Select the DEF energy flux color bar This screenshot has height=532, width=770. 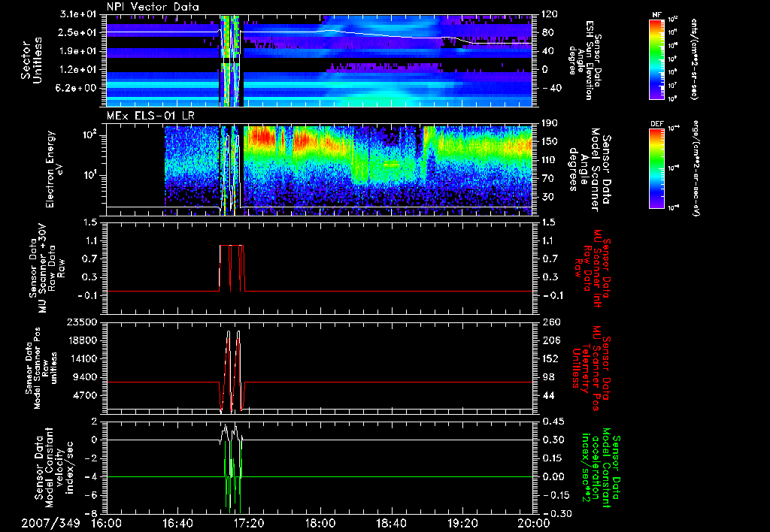[x=657, y=168]
